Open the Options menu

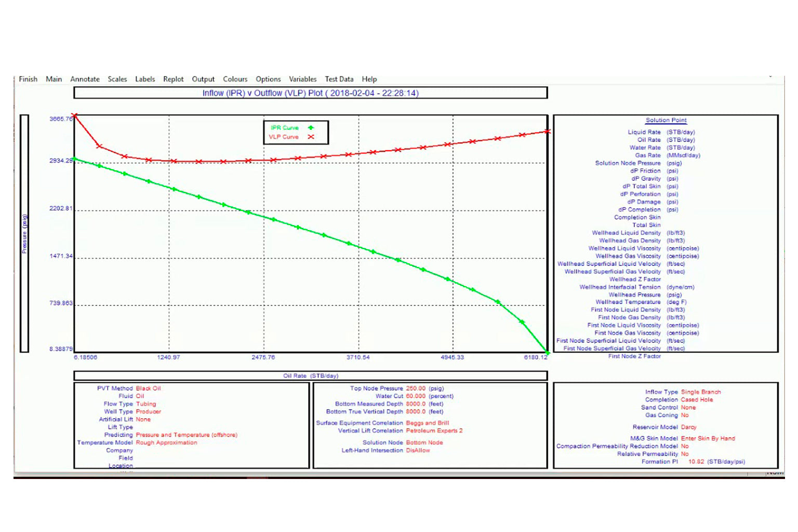268,79
